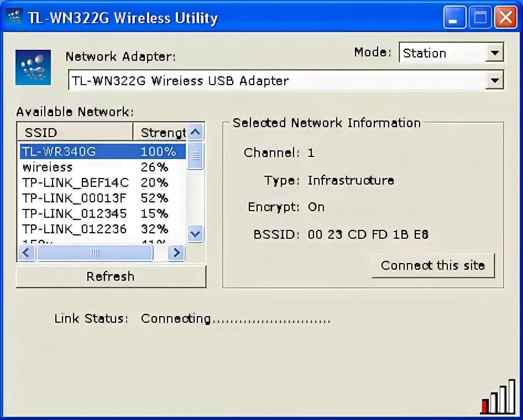This screenshot has height=420, width=523.
Task: Click the blue wireless adapter logo icon
Action: point(33,67)
